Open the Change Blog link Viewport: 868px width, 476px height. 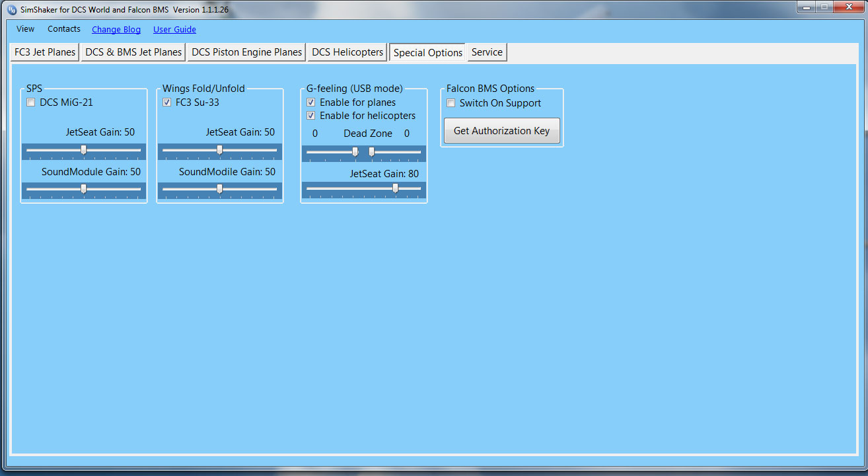[x=116, y=30]
